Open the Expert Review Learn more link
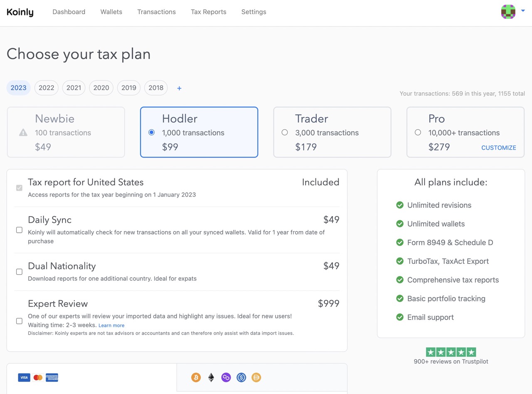Screen dimensions: 532x394 point(111,325)
